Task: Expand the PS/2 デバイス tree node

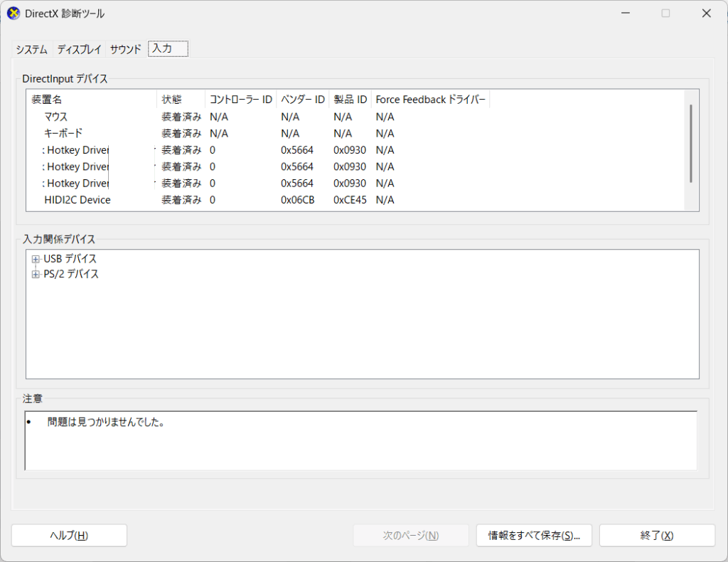Action: pyautogui.click(x=36, y=275)
